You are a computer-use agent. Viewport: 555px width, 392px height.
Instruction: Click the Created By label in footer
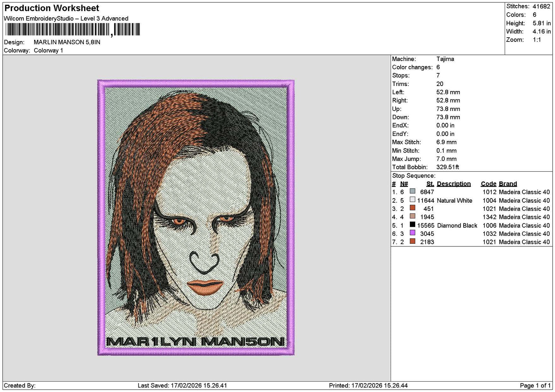pyautogui.click(x=20, y=385)
